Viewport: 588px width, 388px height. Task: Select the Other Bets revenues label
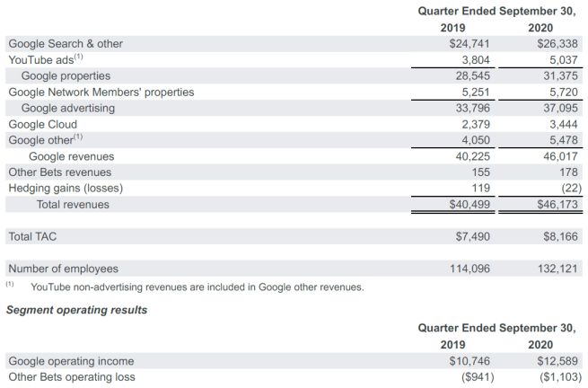(60, 172)
